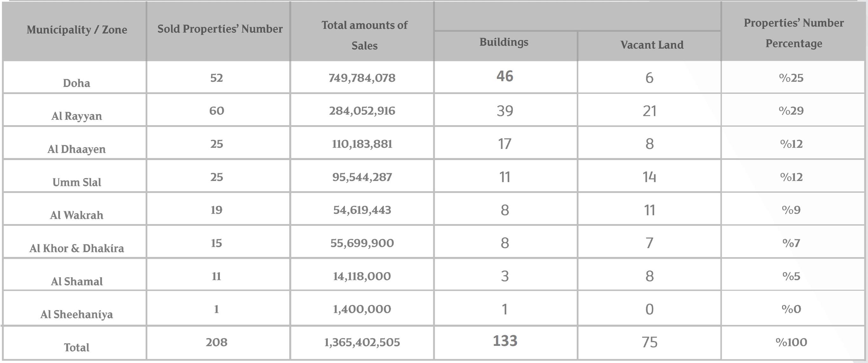The height and width of the screenshot is (363, 868).
Task: Click the Total row label
Action: (x=76, y=347)
